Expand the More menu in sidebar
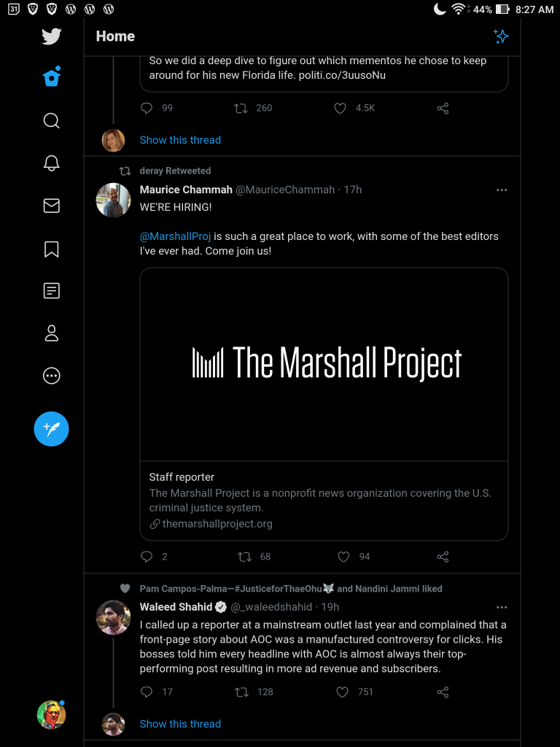Screen dimensions: 560x747 [51, 376]
